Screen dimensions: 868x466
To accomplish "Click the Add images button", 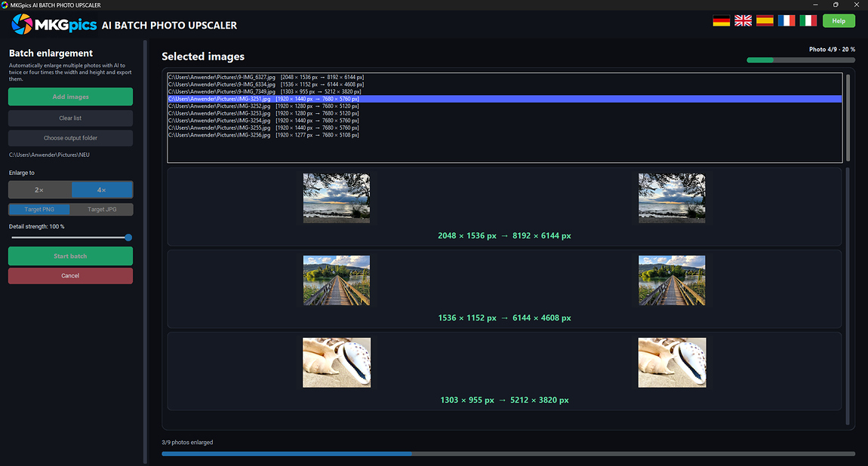I will (70, 97).
